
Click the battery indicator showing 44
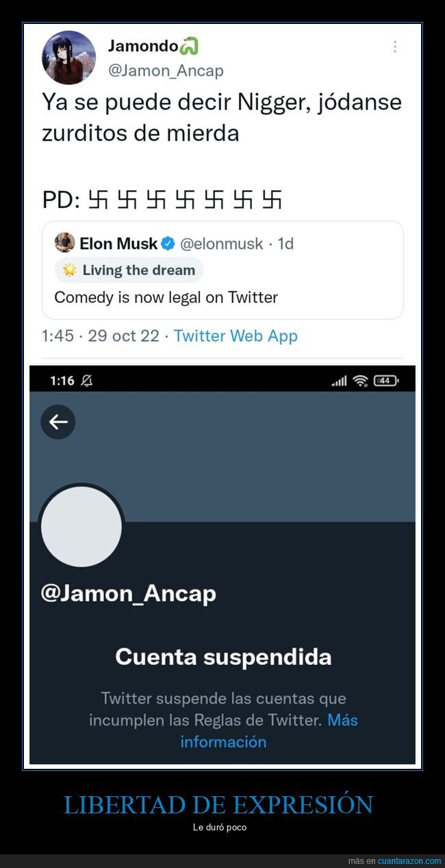coord(385,381)
